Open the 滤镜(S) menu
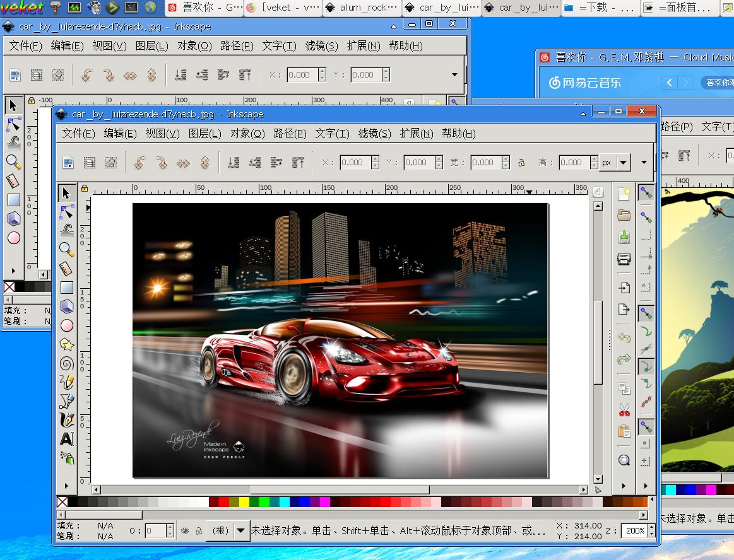This screenshot has width=734, height=560. click(x=374, y=134)
